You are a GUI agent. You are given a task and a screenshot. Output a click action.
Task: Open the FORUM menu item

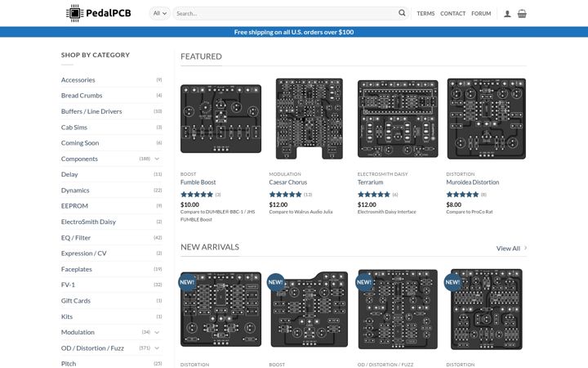point(481,14)
